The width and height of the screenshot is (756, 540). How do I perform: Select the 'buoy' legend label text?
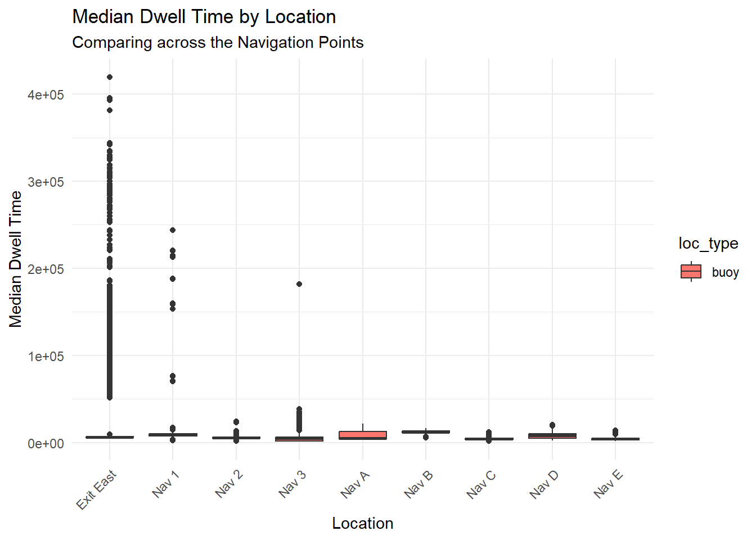(725, 272)
